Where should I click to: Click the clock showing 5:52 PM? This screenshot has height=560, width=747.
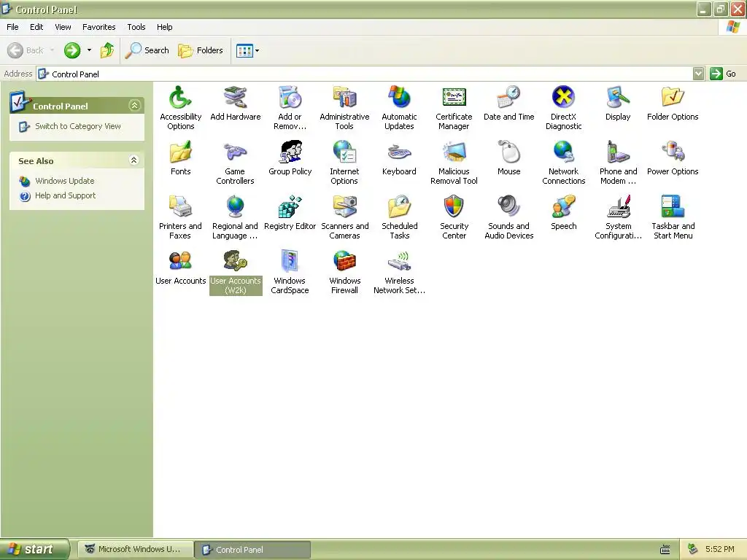point(719,550)
